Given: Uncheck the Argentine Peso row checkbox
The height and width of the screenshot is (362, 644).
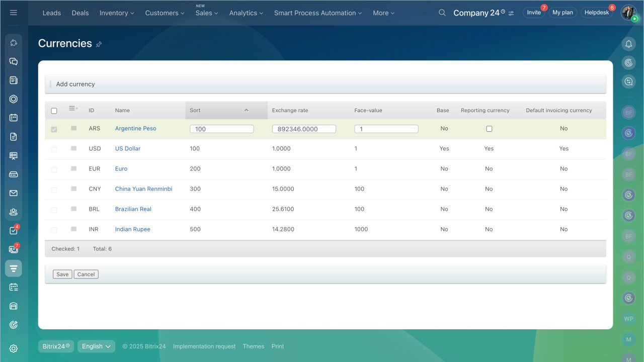Looking at the screenshot, I should 54,129.
